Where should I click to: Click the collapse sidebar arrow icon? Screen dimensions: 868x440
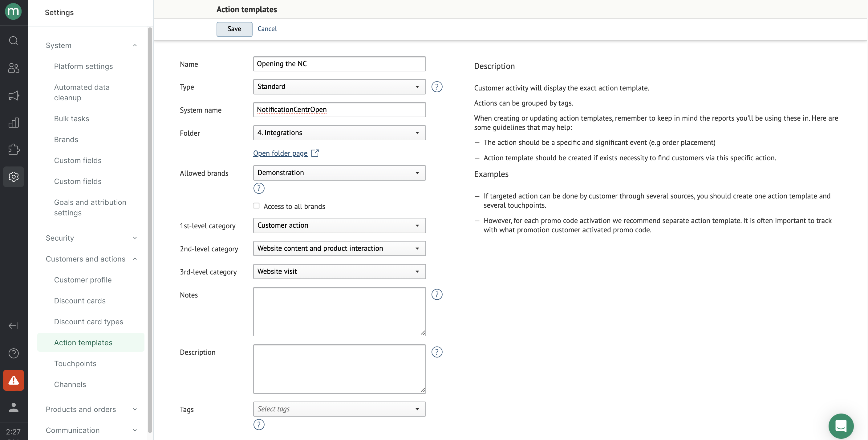(x=14, y=326)
